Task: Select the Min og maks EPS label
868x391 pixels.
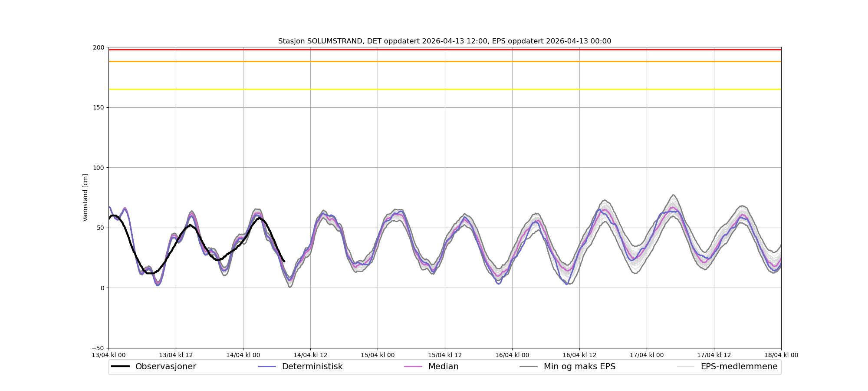Action: pos(579,367)
